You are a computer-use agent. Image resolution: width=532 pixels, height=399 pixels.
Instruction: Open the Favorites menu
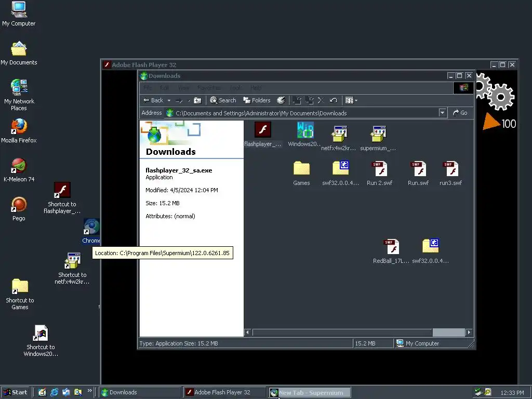209,88
